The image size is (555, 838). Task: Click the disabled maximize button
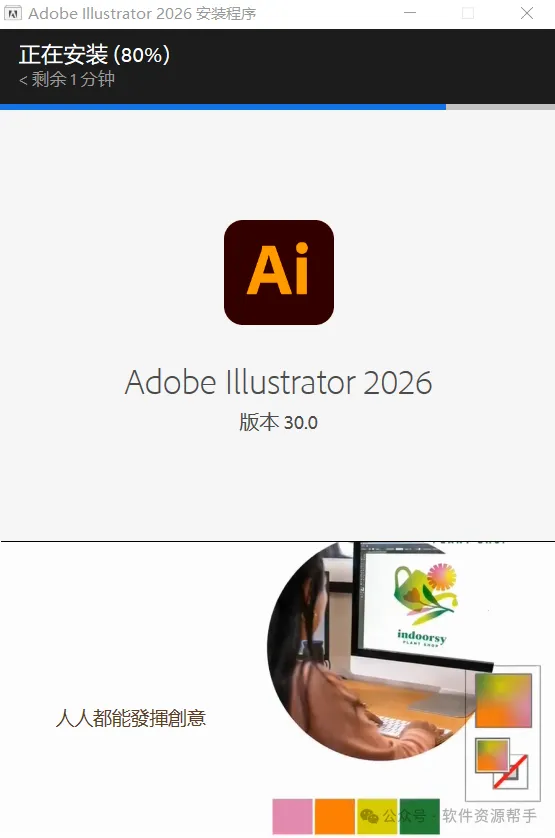[x=468, y=13]
